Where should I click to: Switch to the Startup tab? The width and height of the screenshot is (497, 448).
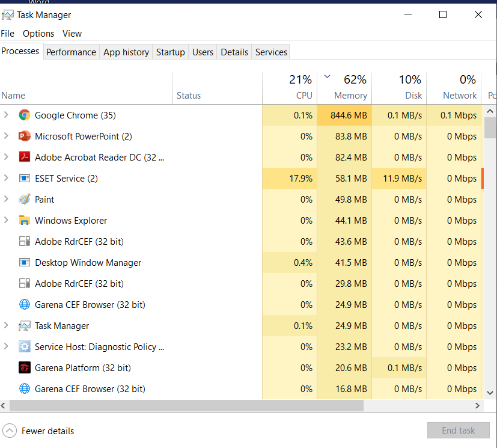[171, 52]
